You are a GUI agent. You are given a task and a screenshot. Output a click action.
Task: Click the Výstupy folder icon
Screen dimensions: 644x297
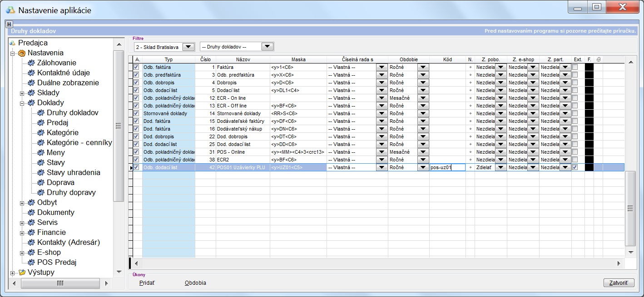pyautogui.click(x=21, y=273)
